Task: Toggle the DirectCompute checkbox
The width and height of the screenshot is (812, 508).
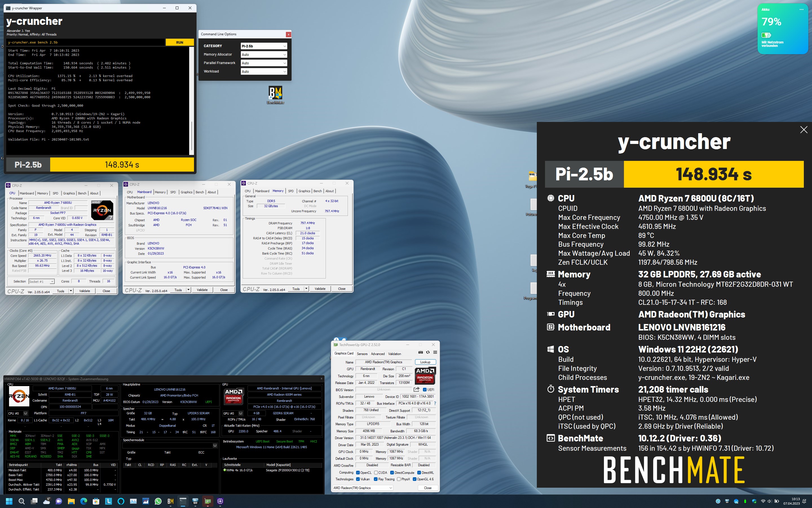Action: coord(392,473)
